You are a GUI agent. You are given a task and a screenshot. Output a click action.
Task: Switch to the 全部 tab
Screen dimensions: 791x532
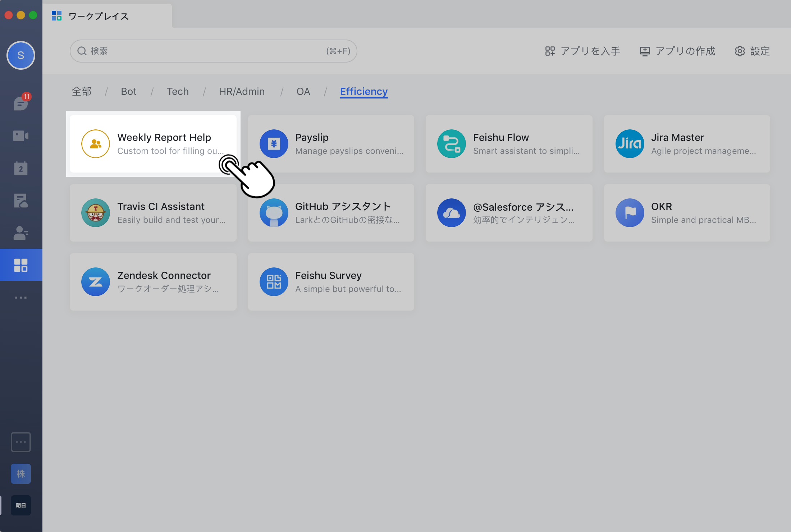[x=82, y=92]
